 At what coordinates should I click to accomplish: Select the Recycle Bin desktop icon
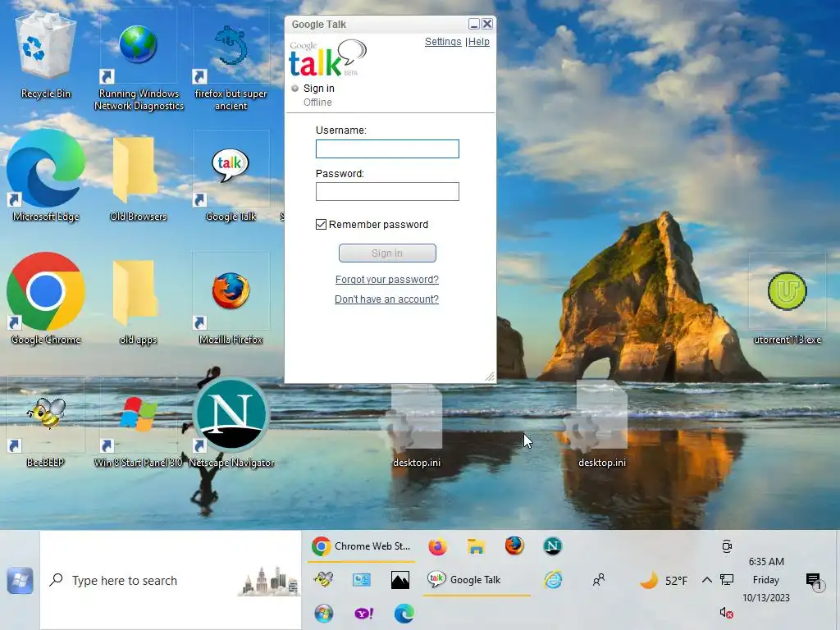click(46, 55)
